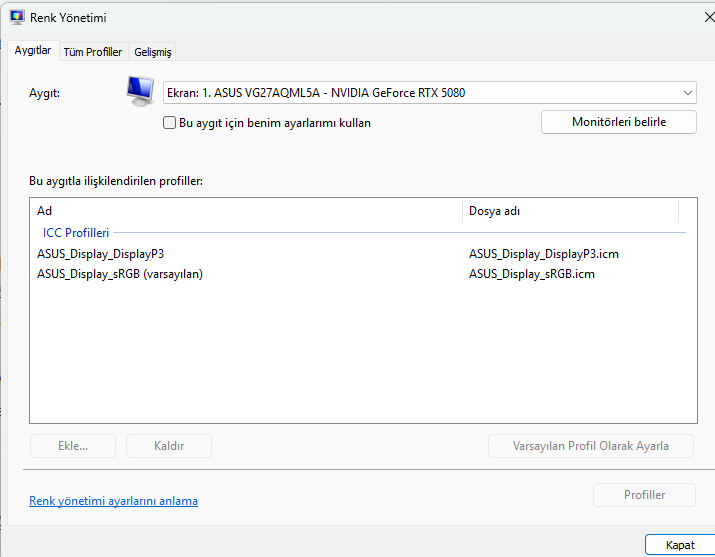Open 'Renk yönetimi ayarlarını anlama' link
Image resolution: width=715 pixels, height=557 pixels.
point(114,501)
